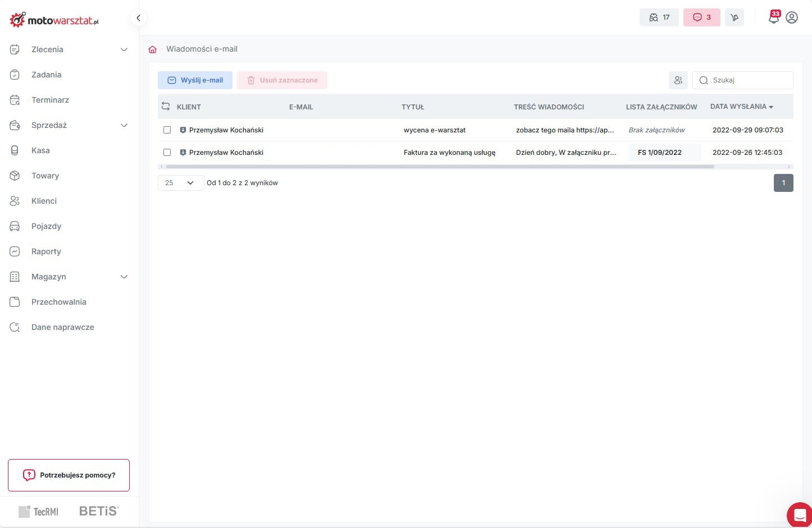Open the live chat bubble icon
This screenshot has height=528, width=812.
(x=799, y=515)
